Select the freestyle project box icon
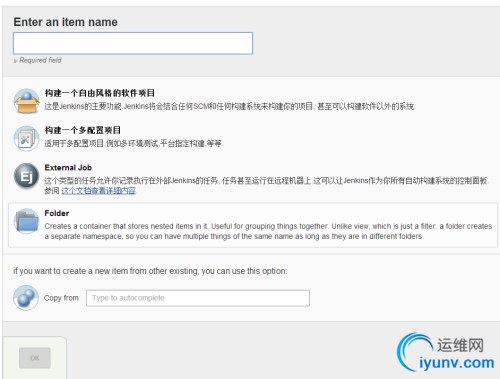 (26, 101)
